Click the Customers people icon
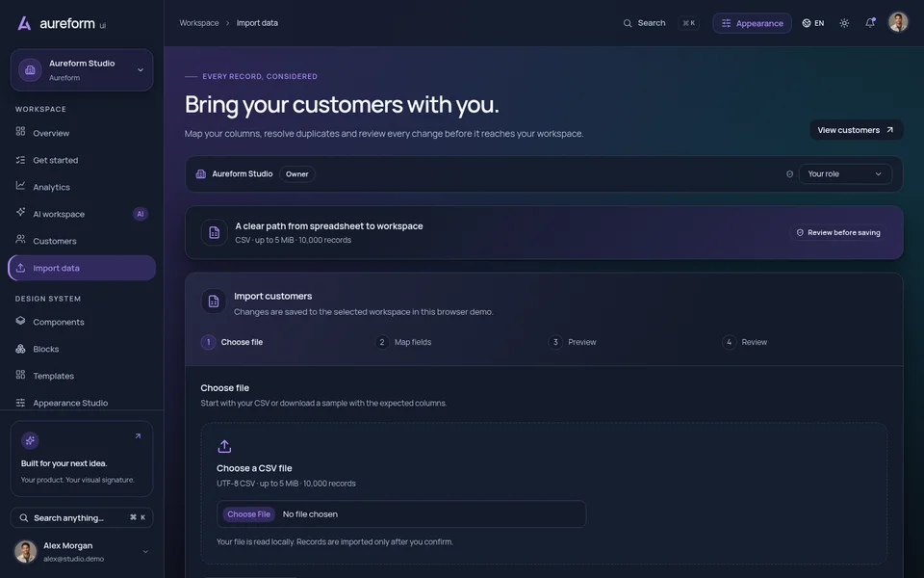The width and height of the screenshot is (924, 578). tap(20, 240)
